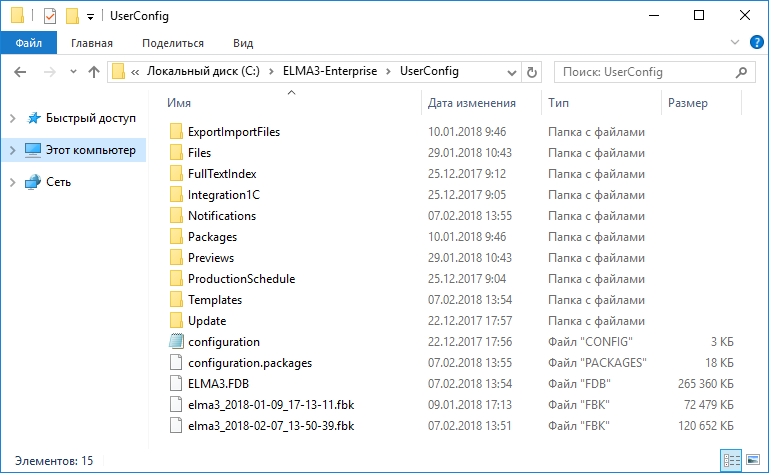Click the Элементов: 15 status text
This screenshot has width=769, height=473.
[54, 461]
